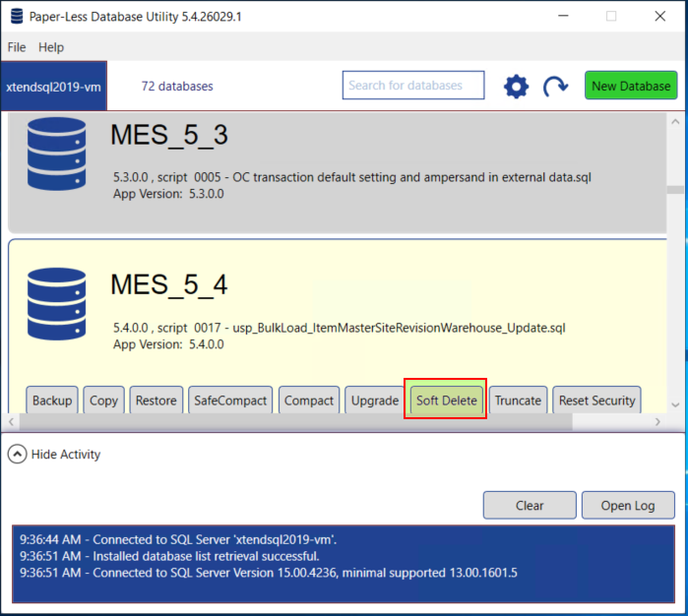
Task: Click Soft Delete for MES_5_4
Action: 446,400
